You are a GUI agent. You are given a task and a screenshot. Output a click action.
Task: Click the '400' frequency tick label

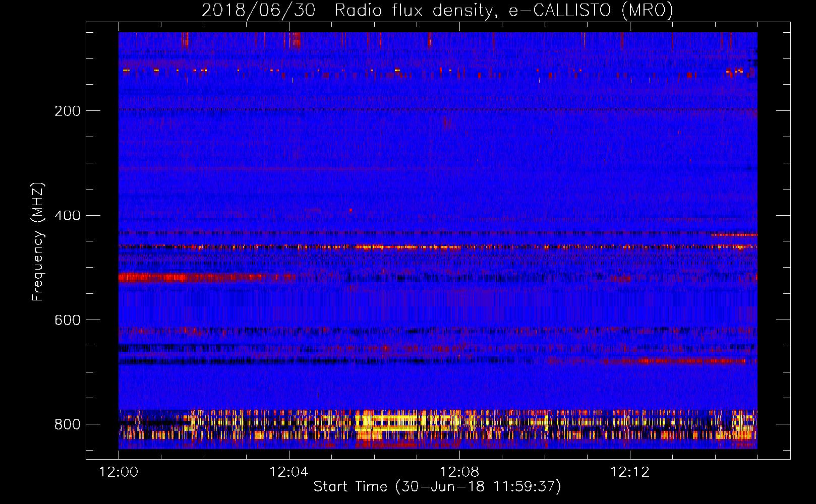(x=68, y=216)
